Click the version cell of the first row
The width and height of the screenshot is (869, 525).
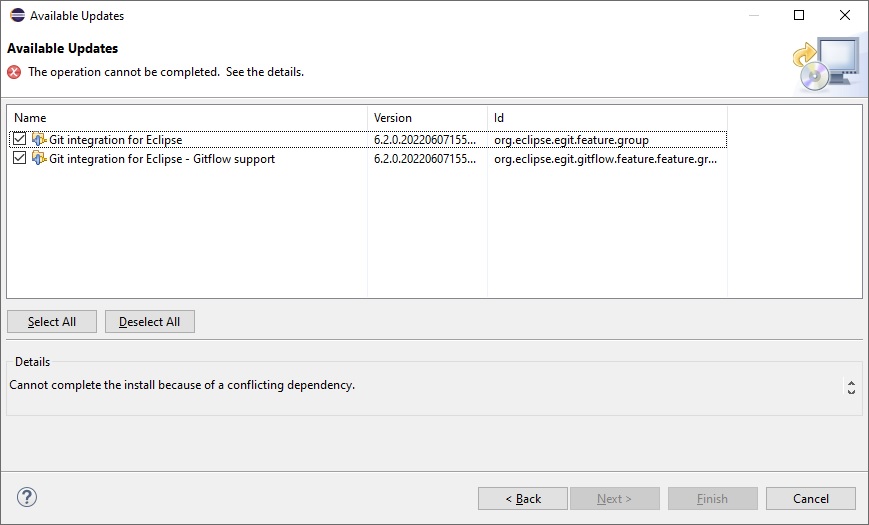pyautogui.click(x=425, y=140)
